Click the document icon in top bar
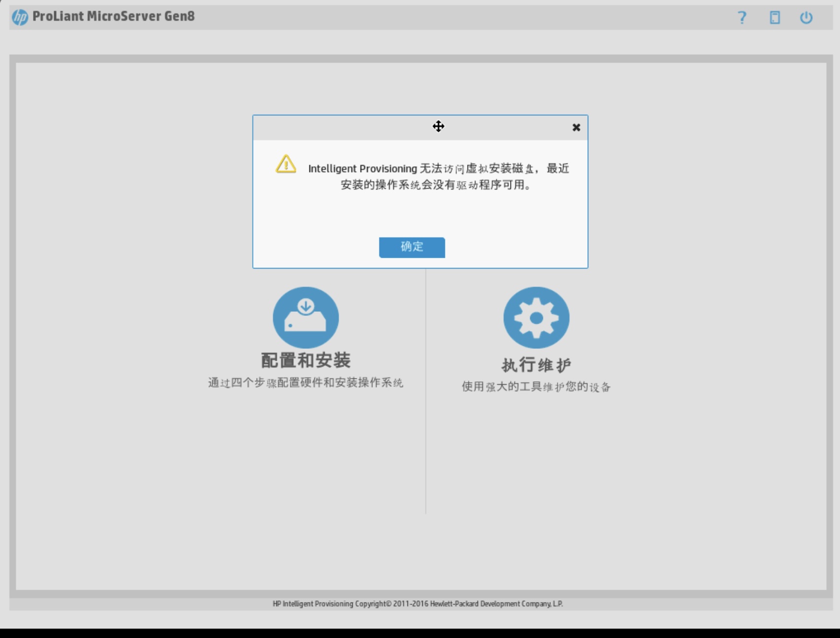Viewport: 840px width, 638px height. tap(775, 18)
